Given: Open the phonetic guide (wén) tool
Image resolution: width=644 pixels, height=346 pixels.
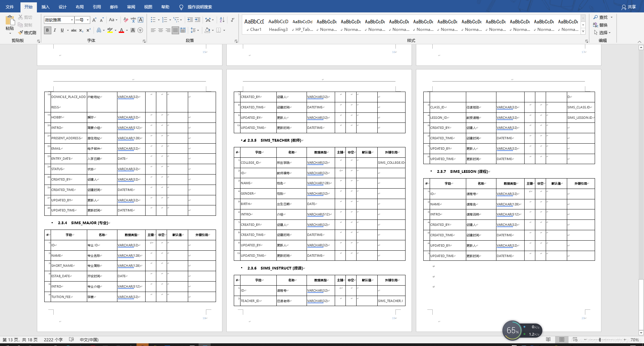Looking at the screenshot, I should (133, 20).
